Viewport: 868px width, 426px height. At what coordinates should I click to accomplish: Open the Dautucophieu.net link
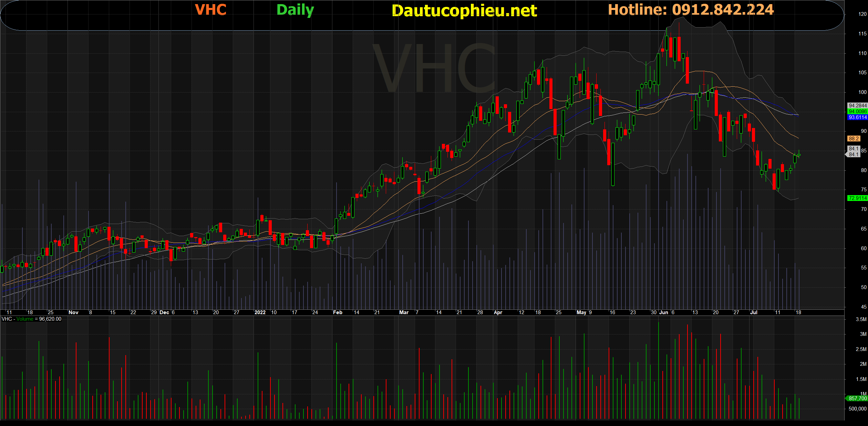[x=464, y=11]
